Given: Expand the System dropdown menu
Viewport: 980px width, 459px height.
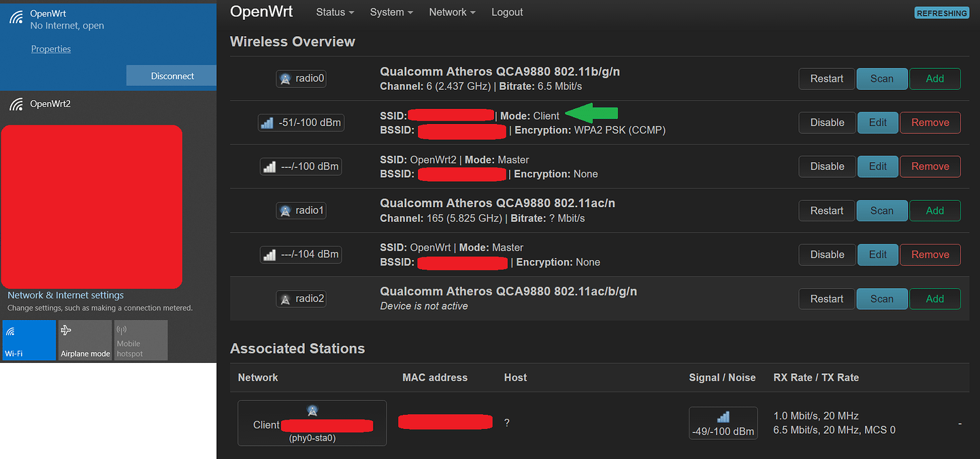Looking at the screenshot, I should coord(391,12).
